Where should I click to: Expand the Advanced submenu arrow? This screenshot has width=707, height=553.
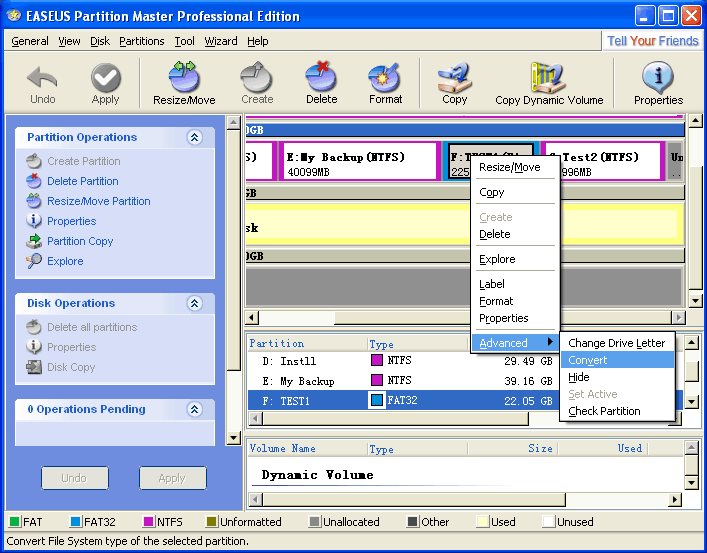click(x=550, y=342)
